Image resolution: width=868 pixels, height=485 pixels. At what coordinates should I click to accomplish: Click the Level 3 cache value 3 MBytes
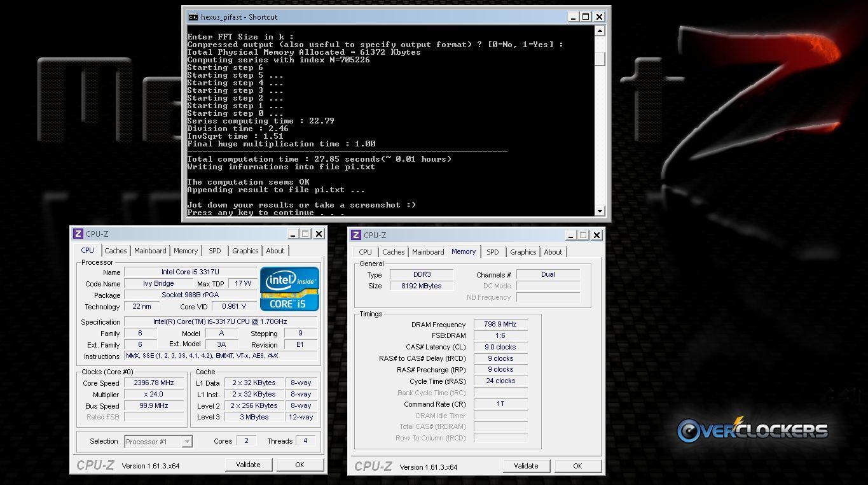coord(254,417)
